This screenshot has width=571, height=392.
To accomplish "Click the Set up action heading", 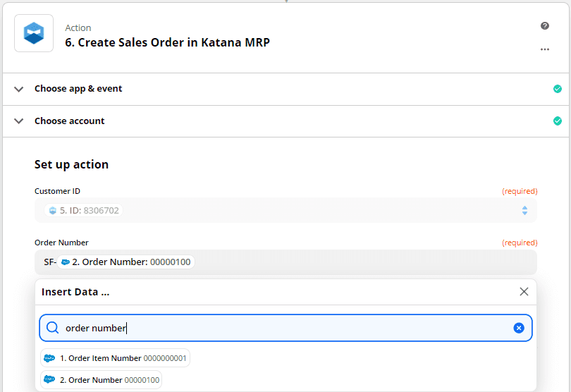I will click(x=71, y=164).
